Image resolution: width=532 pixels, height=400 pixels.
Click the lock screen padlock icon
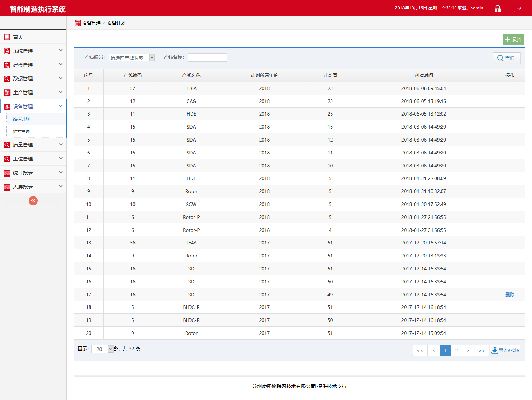[x=497, y=8]
